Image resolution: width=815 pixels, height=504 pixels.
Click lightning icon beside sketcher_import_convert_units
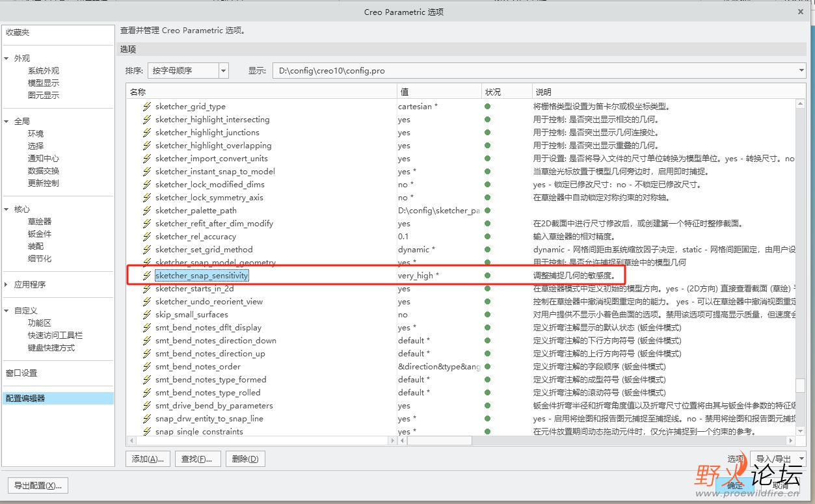click(147, 159)
